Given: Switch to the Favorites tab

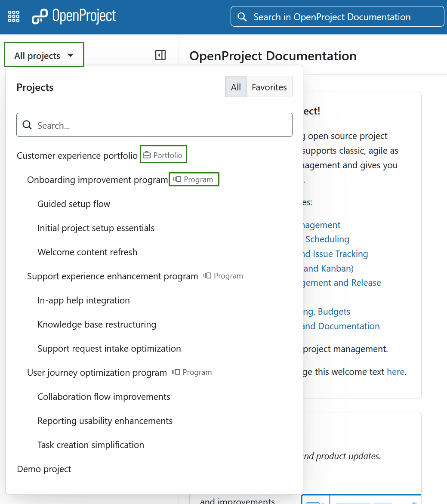Looking at the screenshot, I should tap(269, 87).
